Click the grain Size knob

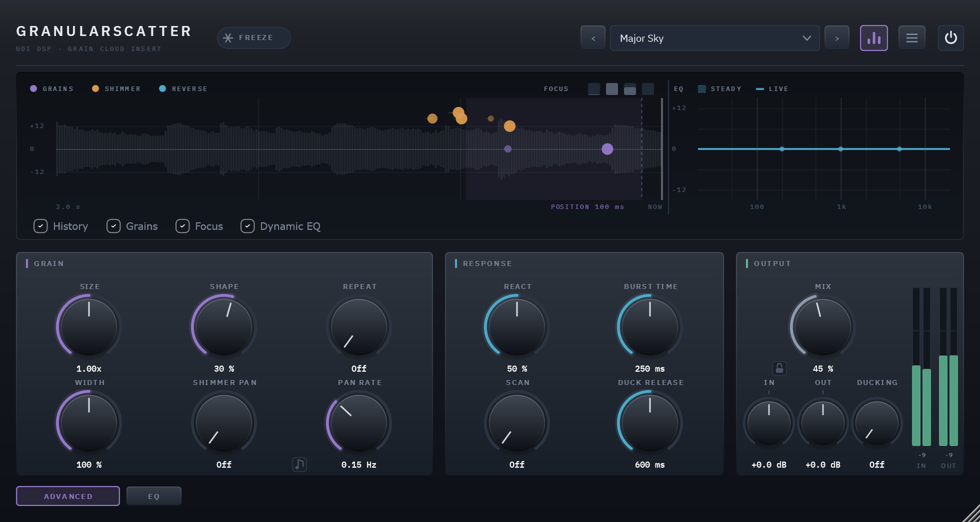[89, 327]
